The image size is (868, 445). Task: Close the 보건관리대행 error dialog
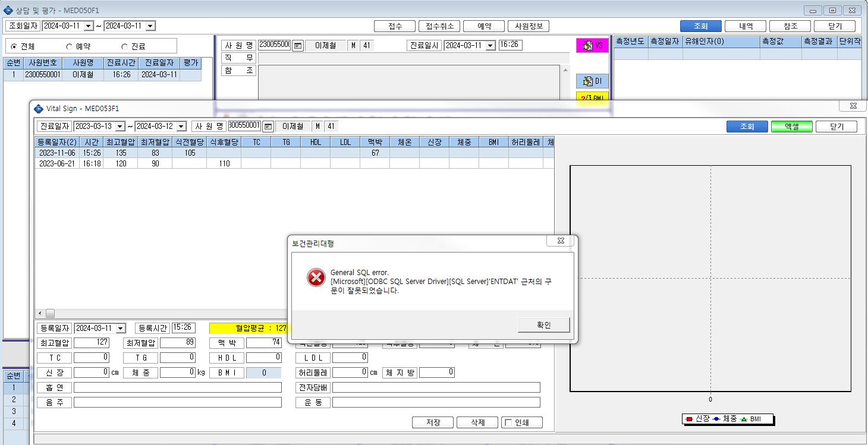click(x=561, y=241)
